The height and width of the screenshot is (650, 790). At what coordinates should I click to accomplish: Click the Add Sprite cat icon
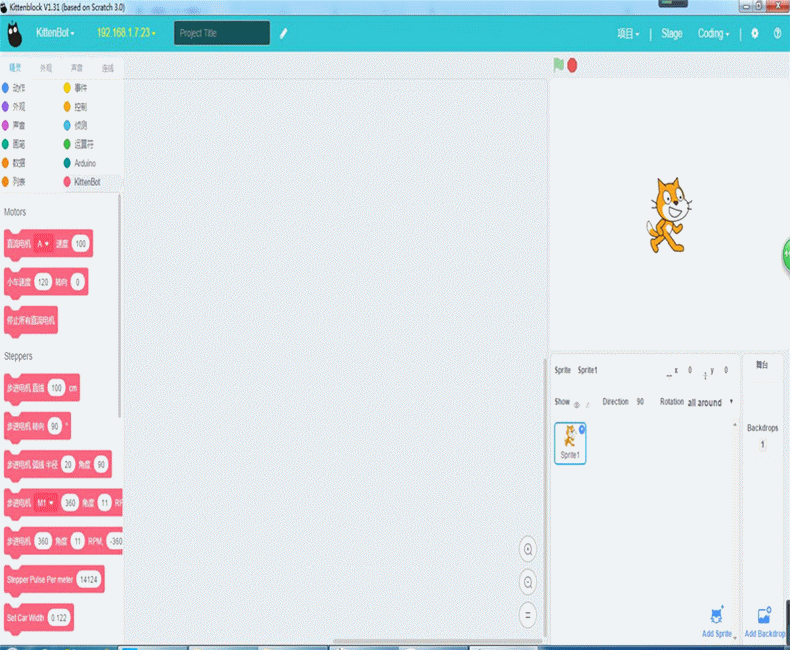[x=716, y=615]
